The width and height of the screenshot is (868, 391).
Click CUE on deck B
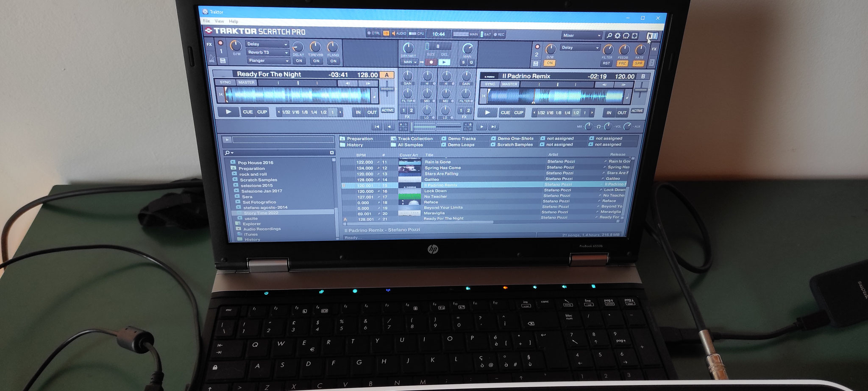505,113
